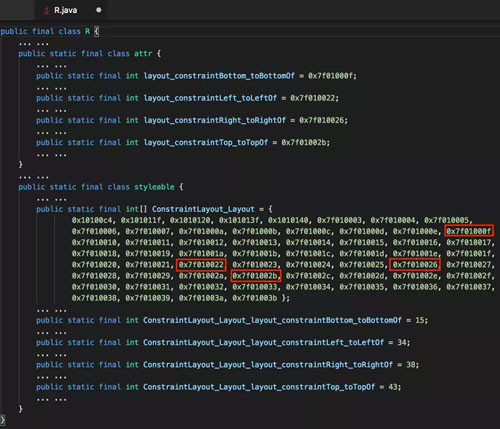Click array entry 0x1010120
This screenshot has width=500, height=429.
tap(190, 220)
